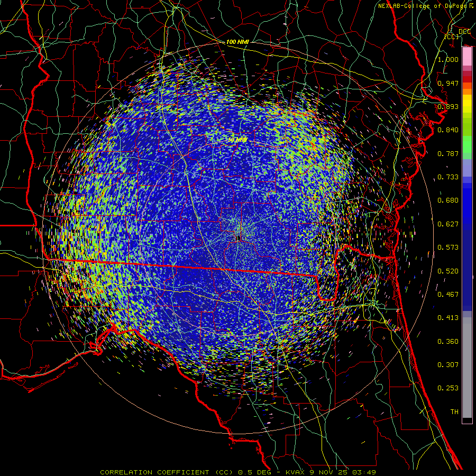Click the 0.680 scale value

pos(448,200)
